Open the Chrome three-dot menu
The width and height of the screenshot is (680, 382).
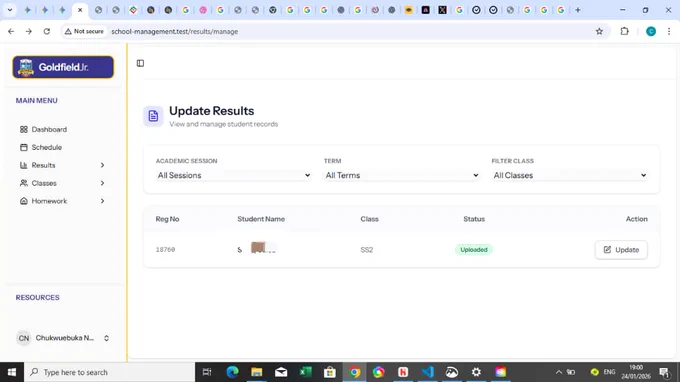669,31
